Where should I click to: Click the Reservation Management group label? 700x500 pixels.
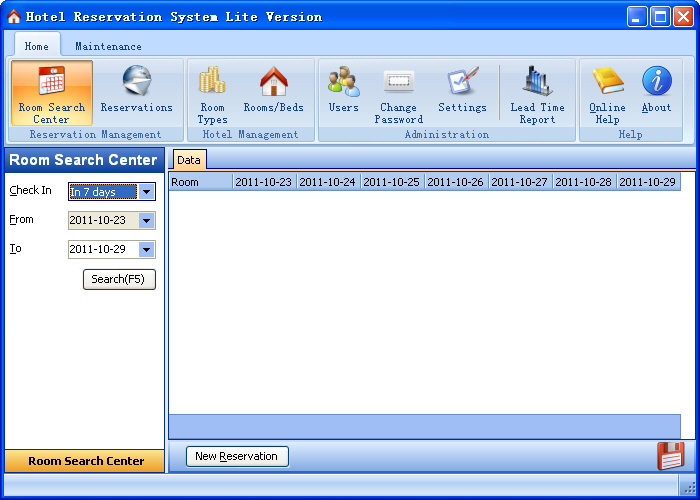[x=96, y=134]
